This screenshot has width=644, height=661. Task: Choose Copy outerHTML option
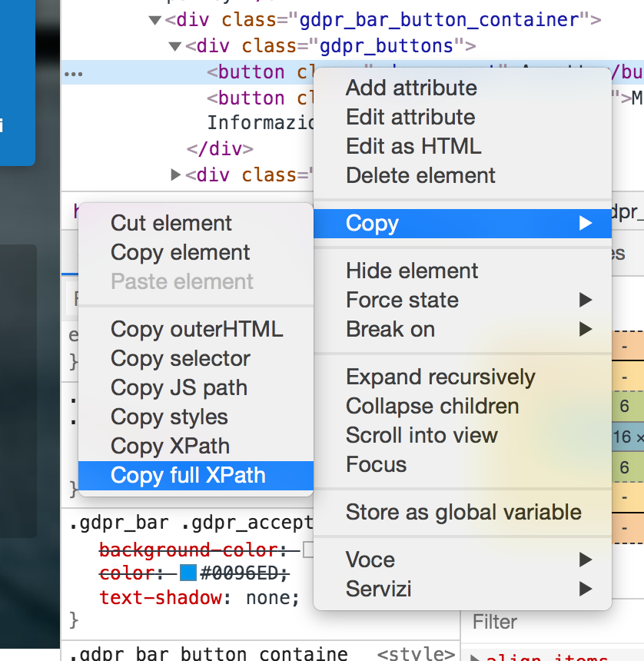click(196, 329)
